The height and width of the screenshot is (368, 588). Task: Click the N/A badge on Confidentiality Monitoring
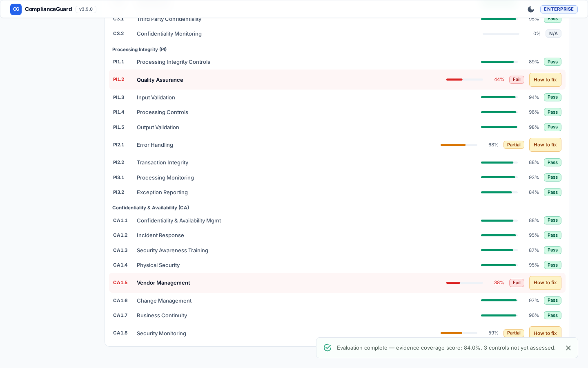(553, 34)
